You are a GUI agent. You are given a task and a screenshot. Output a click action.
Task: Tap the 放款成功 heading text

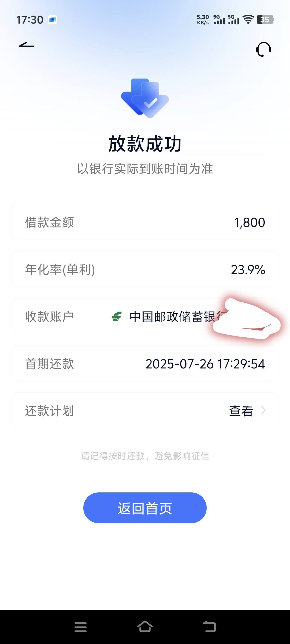pos(145,144)
